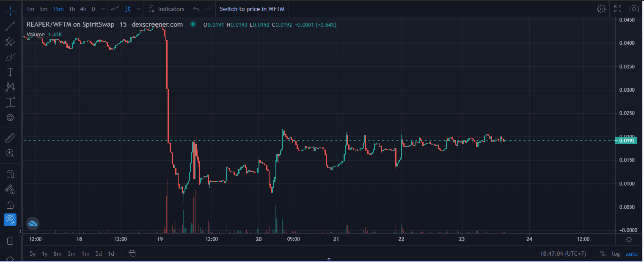Switch to 5m timeframe
This screenshot has height=262, width=644.
[43, 9]
